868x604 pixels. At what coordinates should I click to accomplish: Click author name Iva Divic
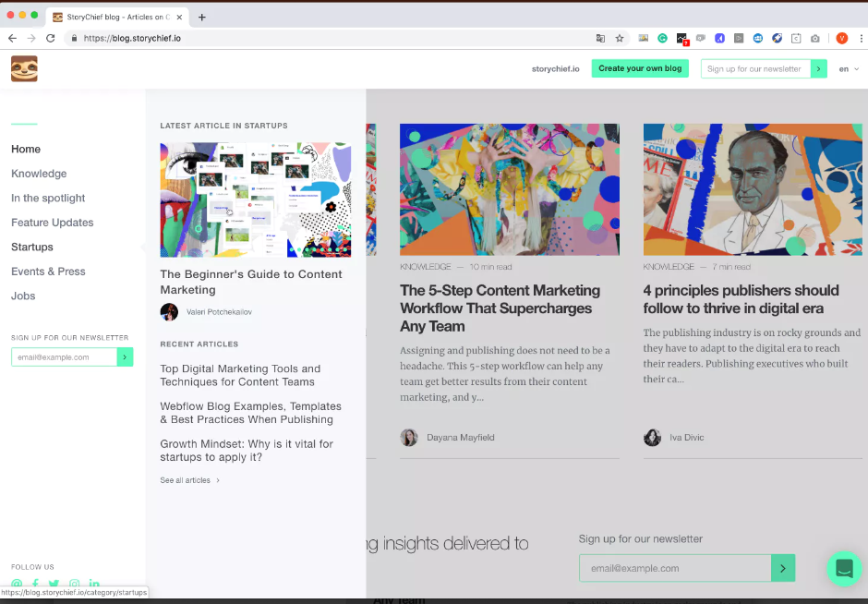[x=687, y=438]
